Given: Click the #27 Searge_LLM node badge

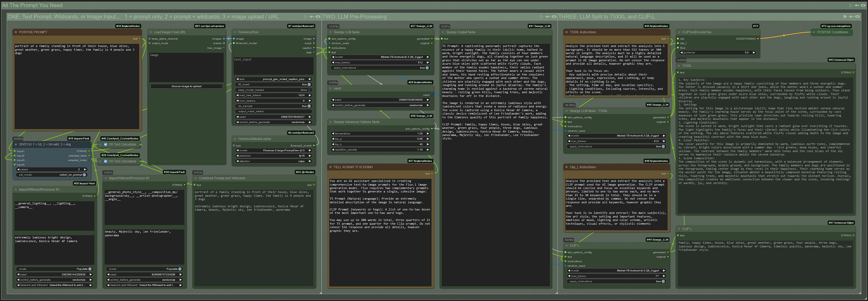Looking at the screenshot, I should point(421,26).
